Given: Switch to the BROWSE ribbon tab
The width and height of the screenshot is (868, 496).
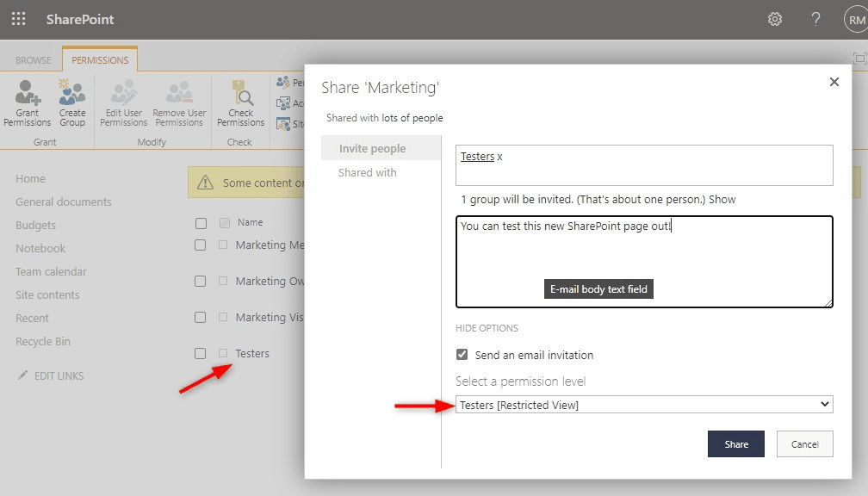Looking at the screenshot, I should (x=34, y=60).
